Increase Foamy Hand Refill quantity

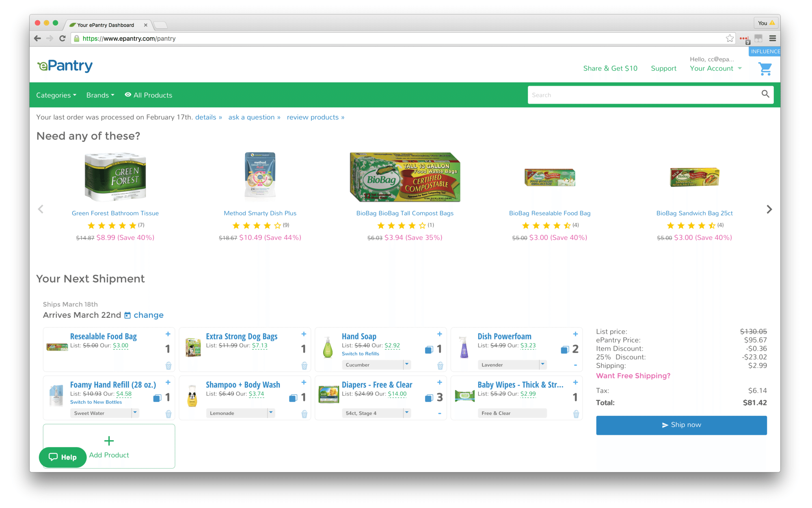point(168,382)
